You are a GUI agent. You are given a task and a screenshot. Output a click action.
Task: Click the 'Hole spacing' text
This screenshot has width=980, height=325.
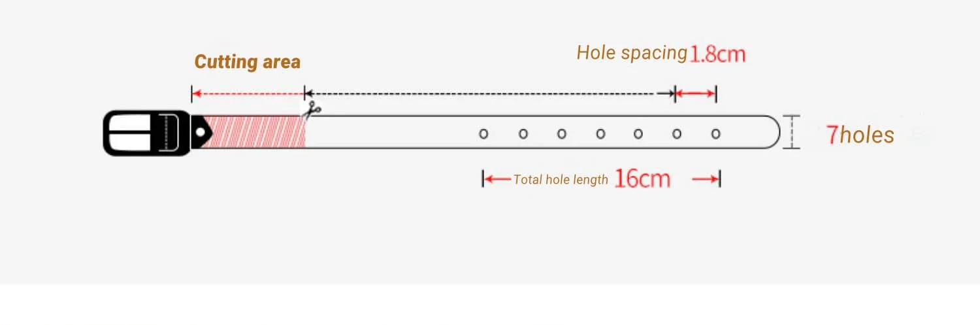[632, 53]
